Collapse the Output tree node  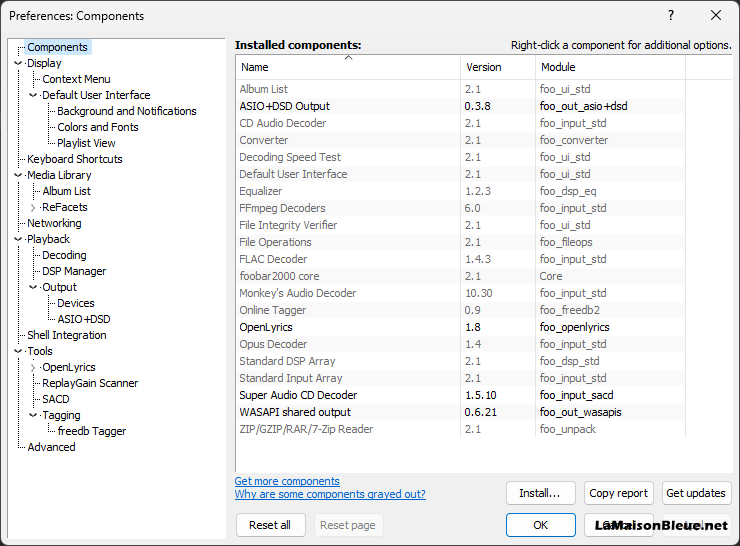click(33, 287)
